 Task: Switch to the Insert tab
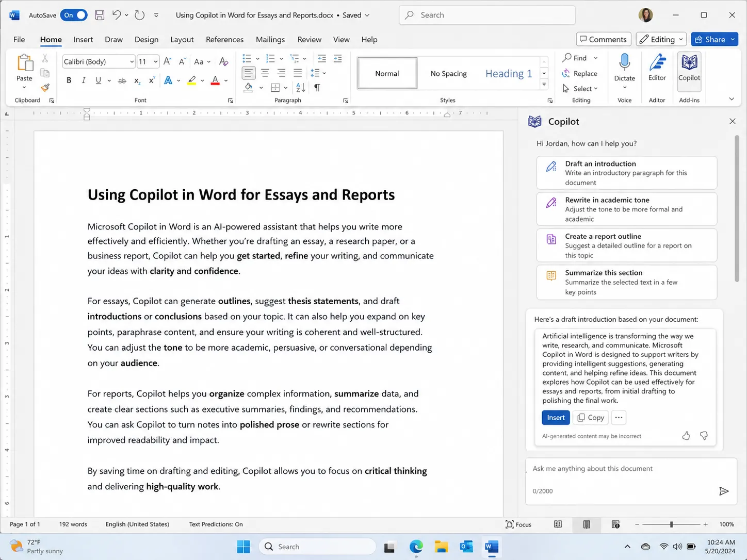(x=83, y=39)
